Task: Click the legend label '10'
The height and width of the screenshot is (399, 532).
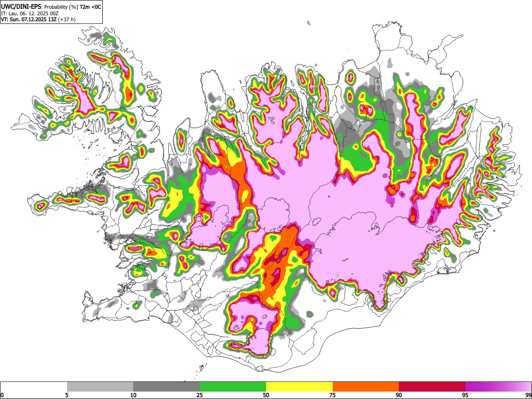Action: coord(133,395)
